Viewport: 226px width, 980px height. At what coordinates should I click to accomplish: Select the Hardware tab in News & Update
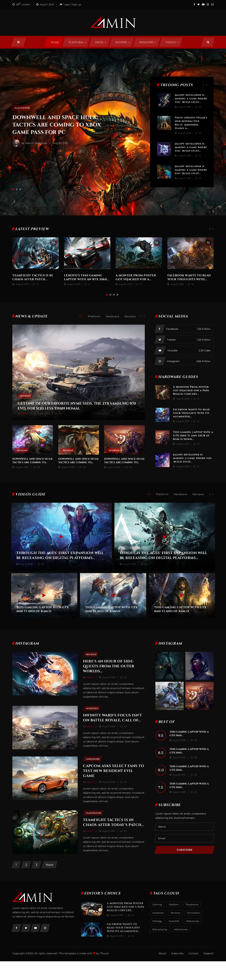point(112,316)
